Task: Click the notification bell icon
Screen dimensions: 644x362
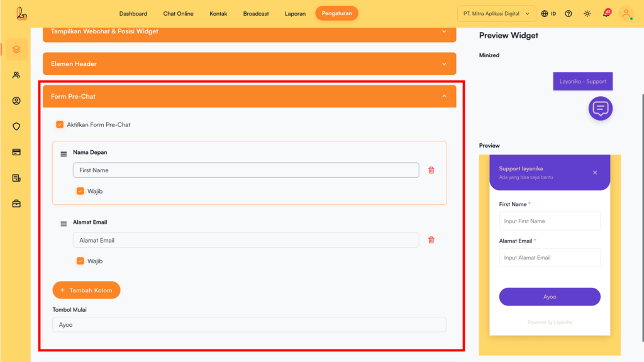Action: point(606,13)
